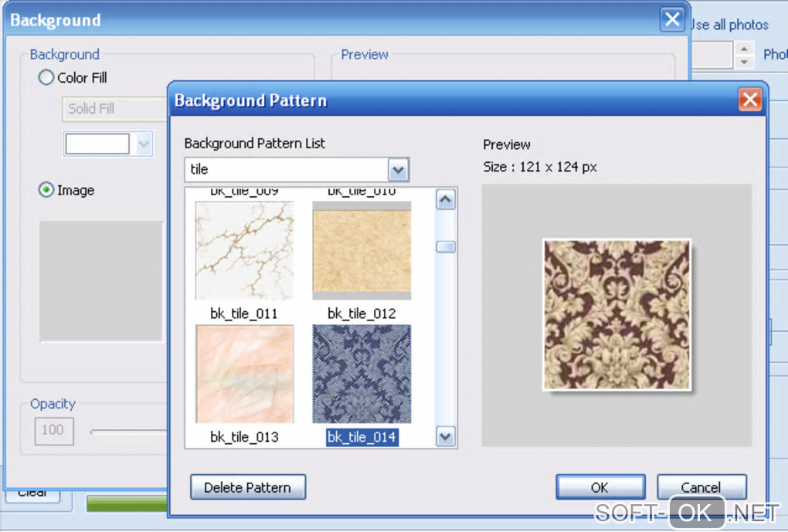
Task: Choose the bk_tile_013 pink marble thumbnail
Action: tap(244, 374)
